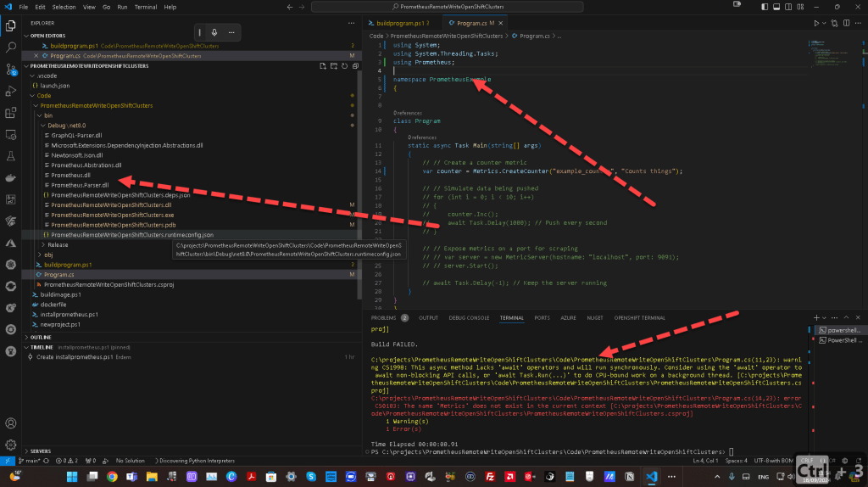Open the Testing flask view

(x=10, y=156)
